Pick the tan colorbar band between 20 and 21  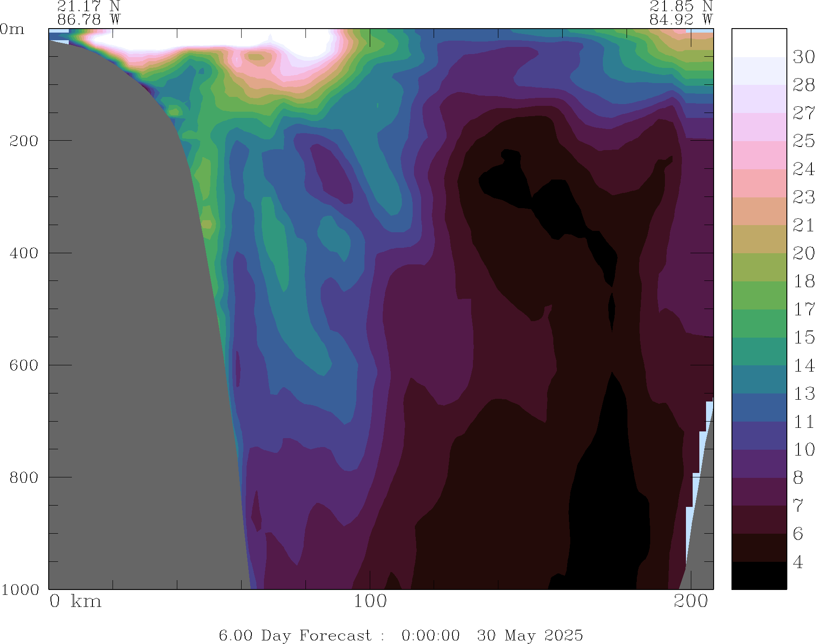point(759,239)
